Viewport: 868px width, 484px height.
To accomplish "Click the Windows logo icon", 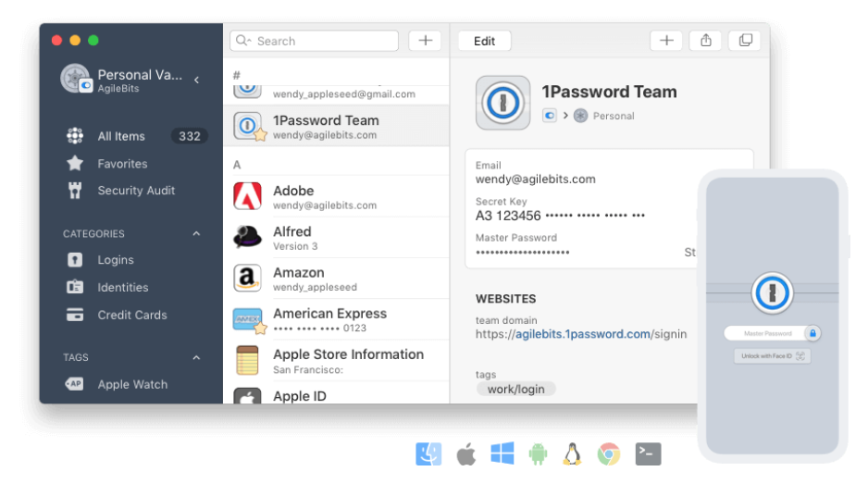I will coord(502,453).
